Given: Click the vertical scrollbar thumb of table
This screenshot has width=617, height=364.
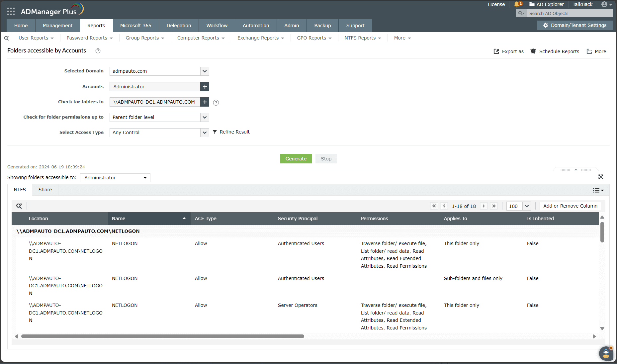Looking at the screenshot, I should [602, 232].
